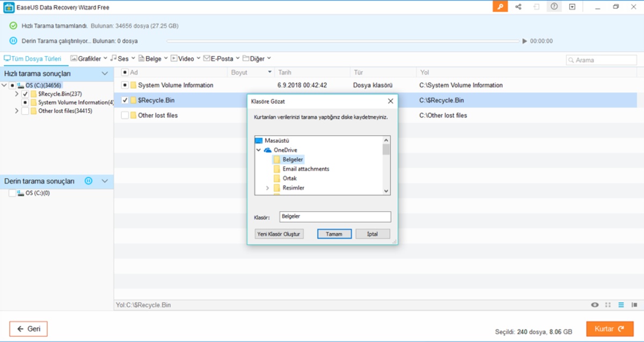Click the magnifier icon in Arama box
Image resolution: width=644 pixels, height=342 pixels.
click(x=571, y=60)
